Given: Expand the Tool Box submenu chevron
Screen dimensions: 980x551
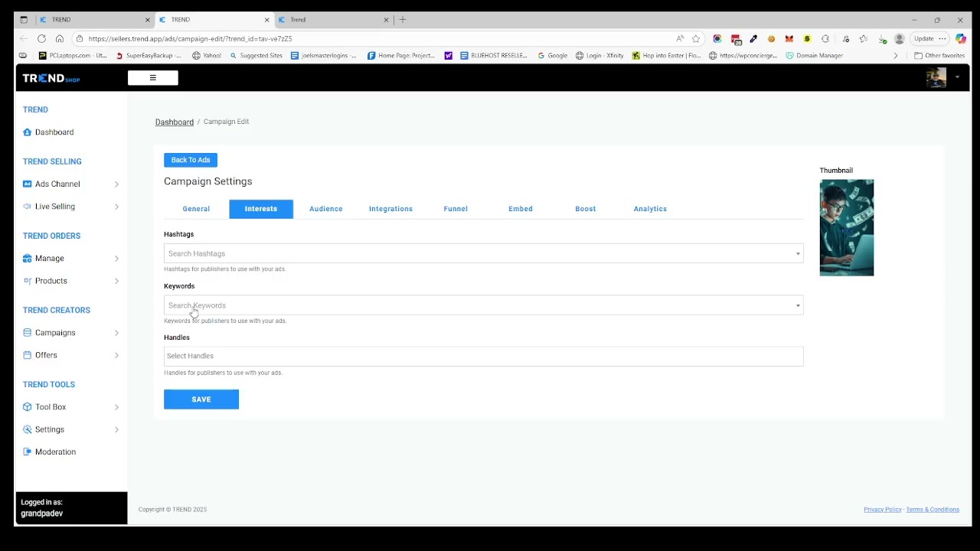Looking at the screenshot, I should [116, 407].
